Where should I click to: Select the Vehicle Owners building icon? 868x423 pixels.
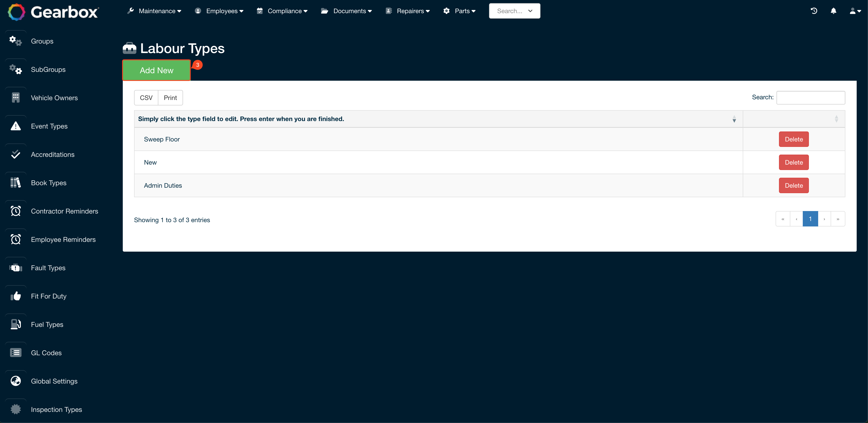15,97
